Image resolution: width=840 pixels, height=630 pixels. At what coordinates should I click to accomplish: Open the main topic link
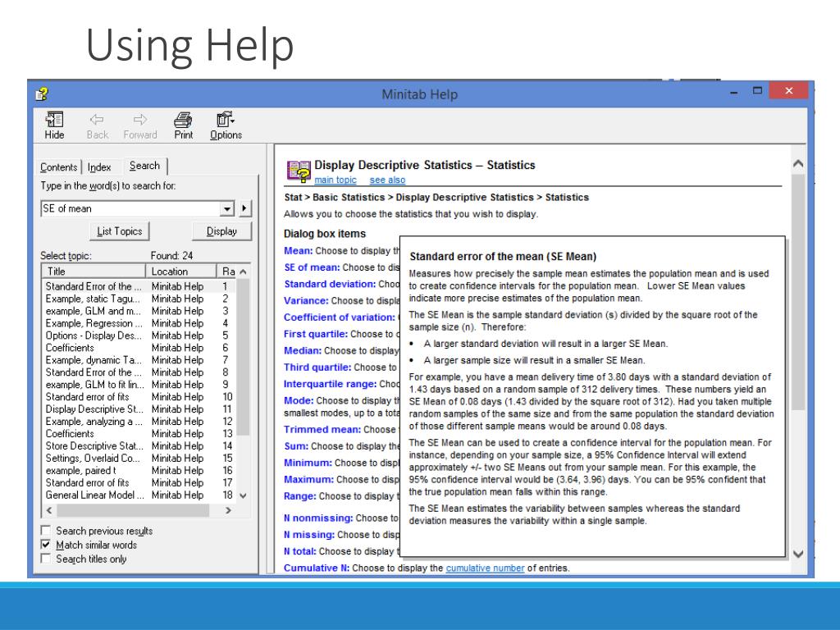(x=336, y=180)
